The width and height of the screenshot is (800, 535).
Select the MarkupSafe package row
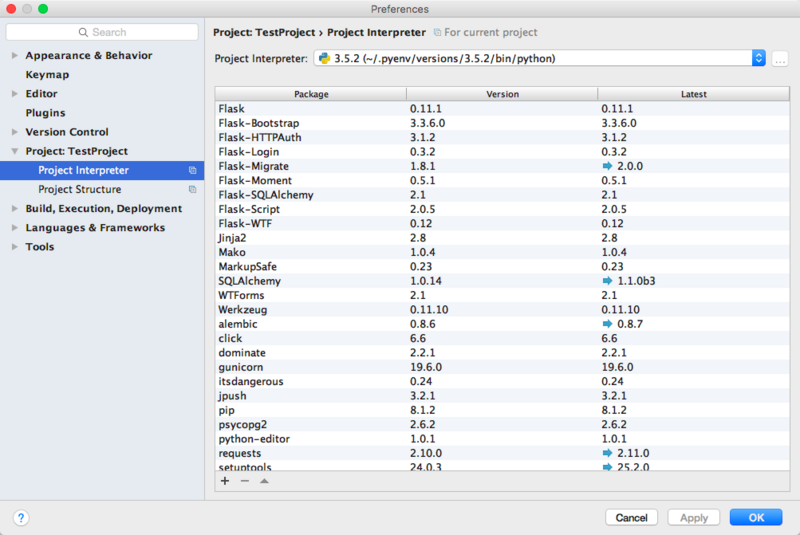(x=502, y=266)
